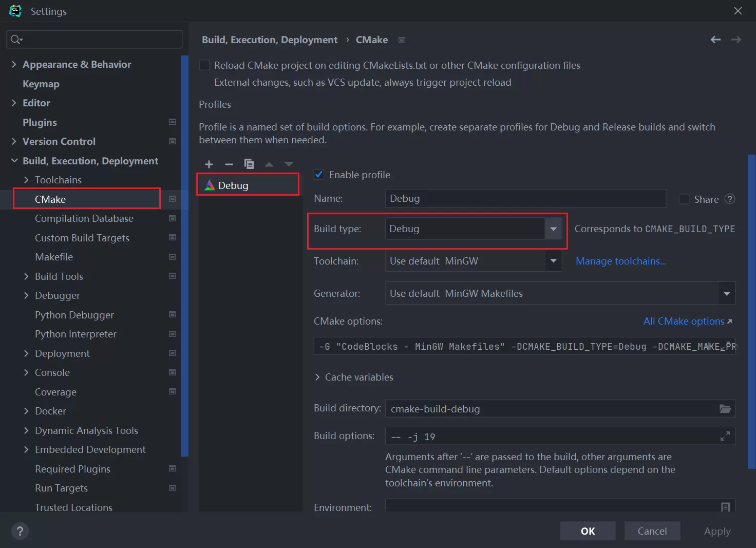This screenshot has height=548, width=756.
Task: Open the Build type dropdown
Action: coord(553,229)
